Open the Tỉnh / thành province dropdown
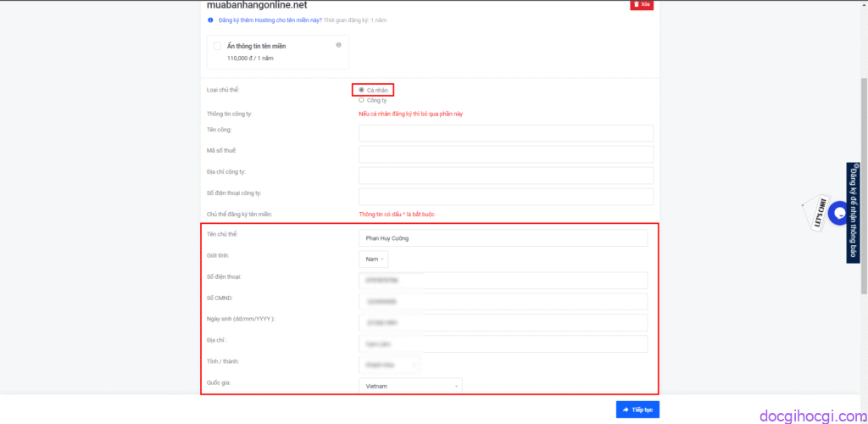This screenshot has width=868, height=424. (x=390, y=365)
